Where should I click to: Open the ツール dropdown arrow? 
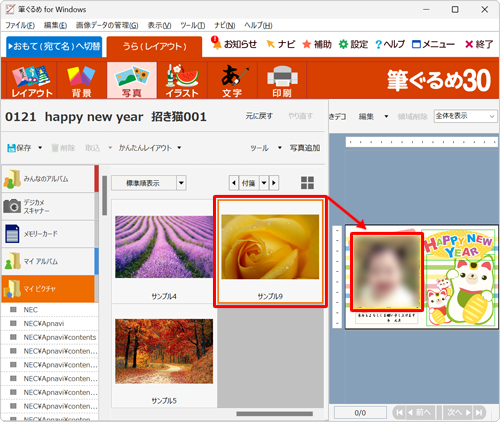280,148
